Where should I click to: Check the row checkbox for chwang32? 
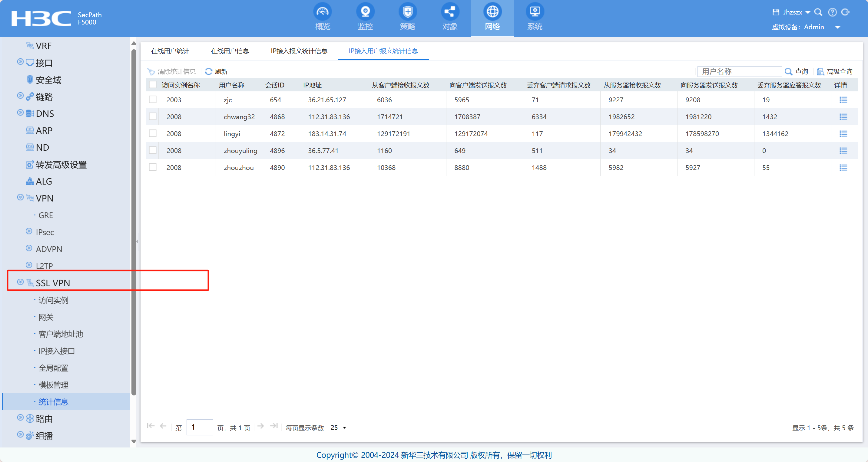[x=153, y=116]
